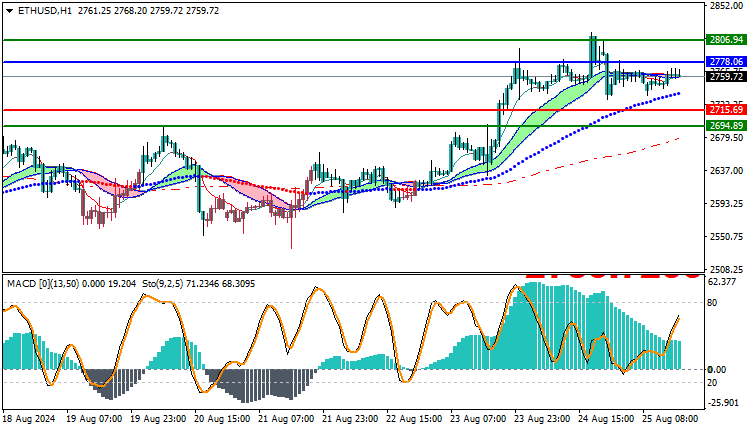Click the 23 Aug 07:00 time label
The image size is (750, 430).
[479, 419]
